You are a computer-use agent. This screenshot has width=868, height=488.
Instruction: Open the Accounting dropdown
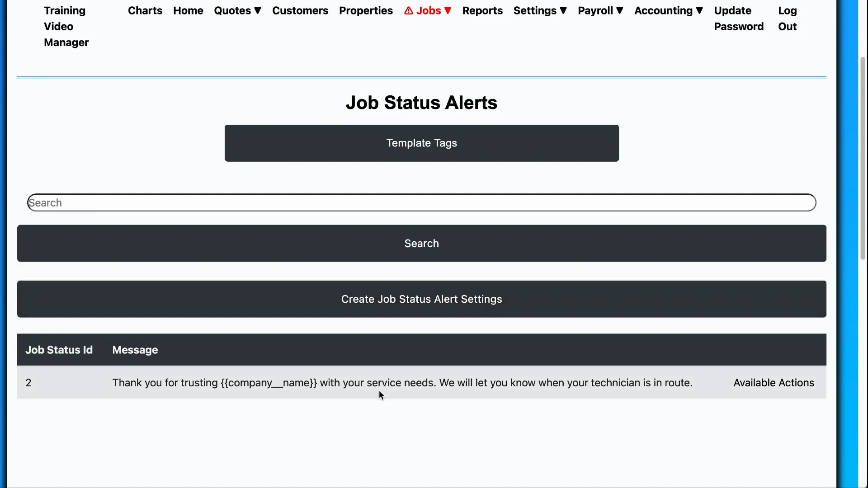(668, 10)
